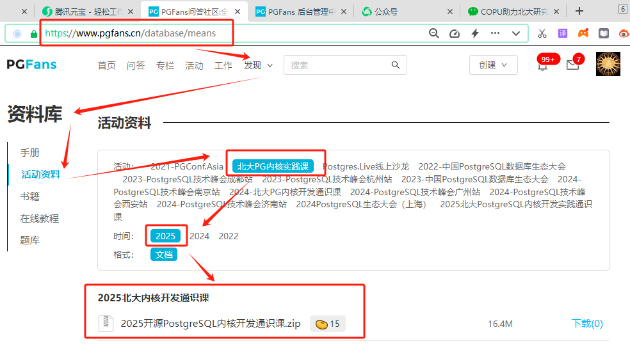Open the notifications bell with 99+ badge
The image size is (630, 364).
(x=543, y=65)
